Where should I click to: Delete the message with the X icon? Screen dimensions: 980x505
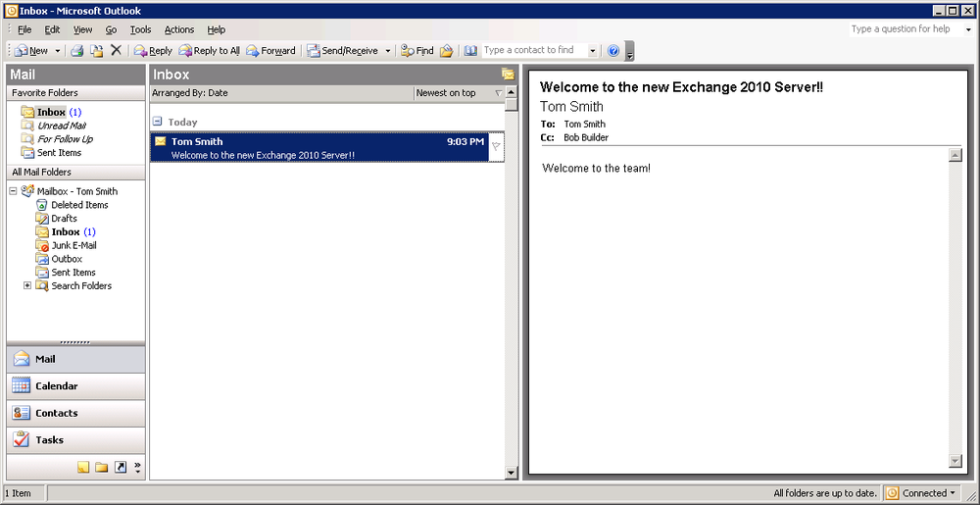116,51
